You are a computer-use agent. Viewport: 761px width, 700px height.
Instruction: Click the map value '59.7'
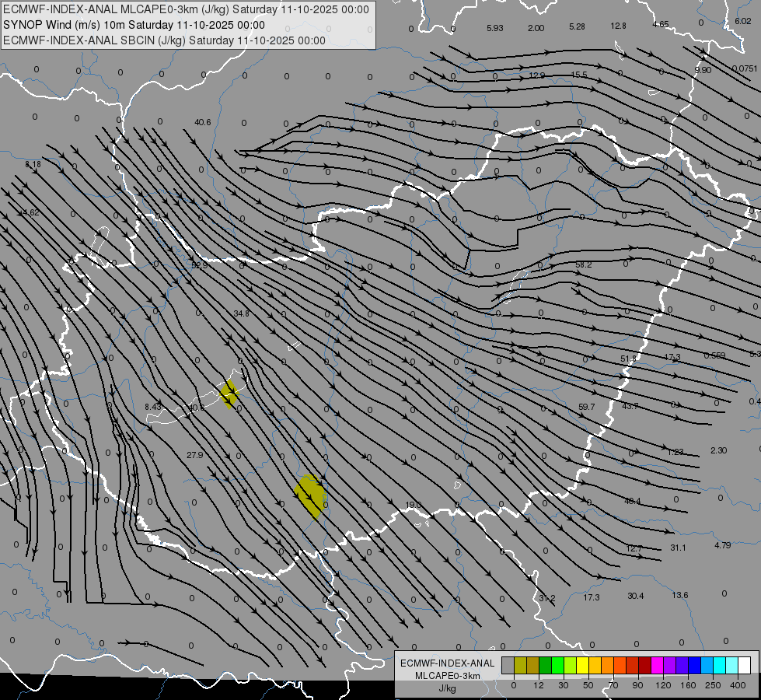(x=586, y=407)
